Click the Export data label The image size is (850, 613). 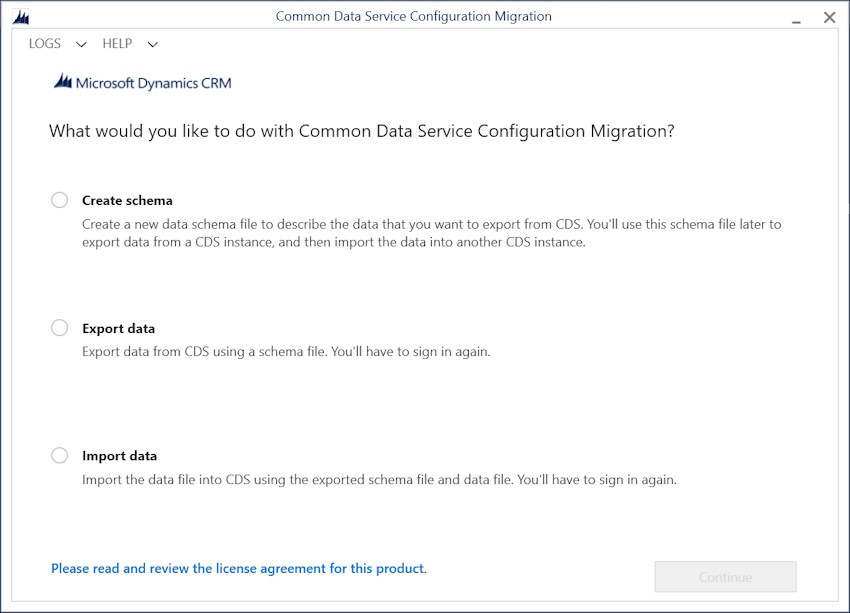pyautogui.click(x=119, y=328)
